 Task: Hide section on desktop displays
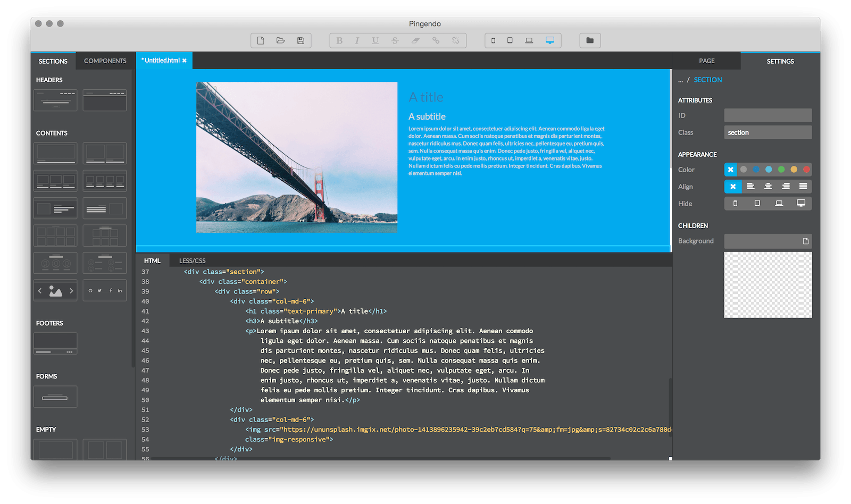coord(801,204)
